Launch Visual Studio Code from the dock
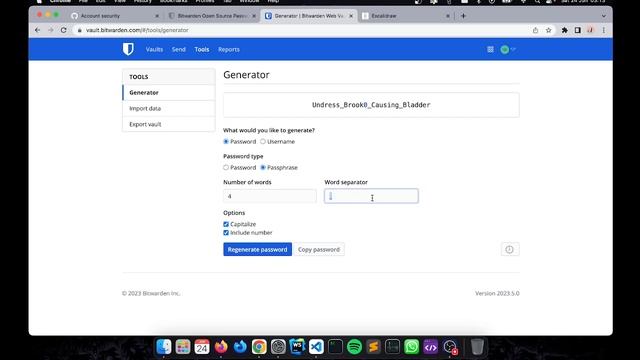The width and height of the screenshot is (640, 360). tap(316, 347)
